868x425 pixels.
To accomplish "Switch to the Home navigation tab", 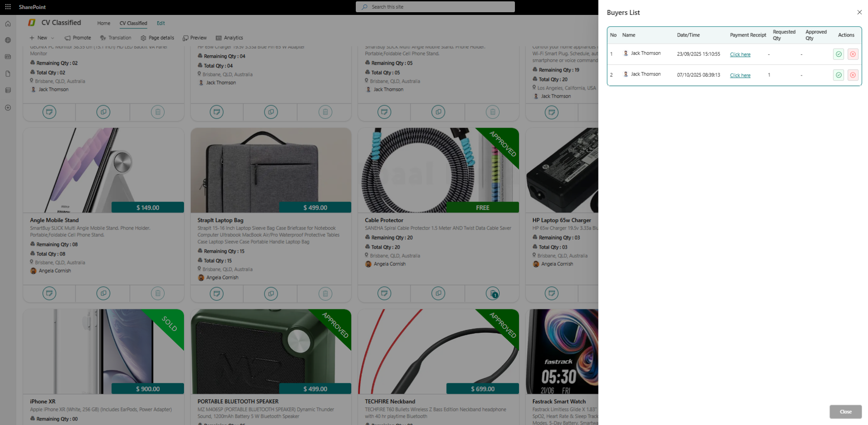I will click(104, 23).
